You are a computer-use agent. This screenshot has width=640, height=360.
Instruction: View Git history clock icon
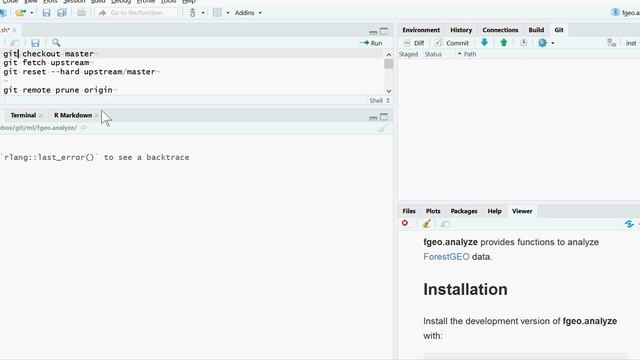[523, 42]
